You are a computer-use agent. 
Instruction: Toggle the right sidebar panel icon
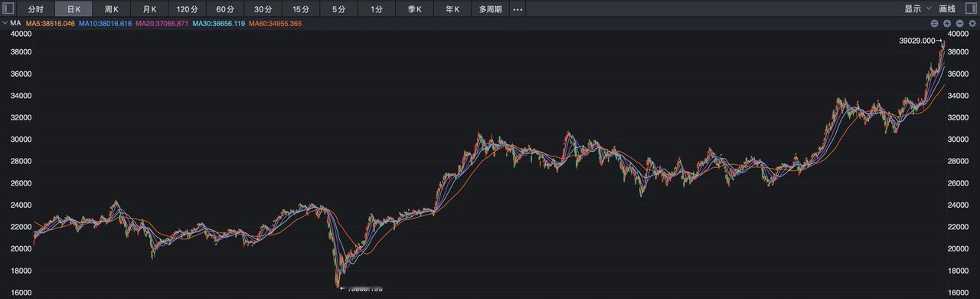point(971,9)
